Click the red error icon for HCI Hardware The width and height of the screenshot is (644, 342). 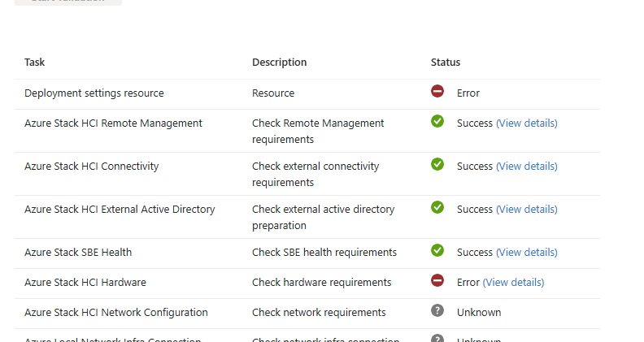click(x=437, y=280)
